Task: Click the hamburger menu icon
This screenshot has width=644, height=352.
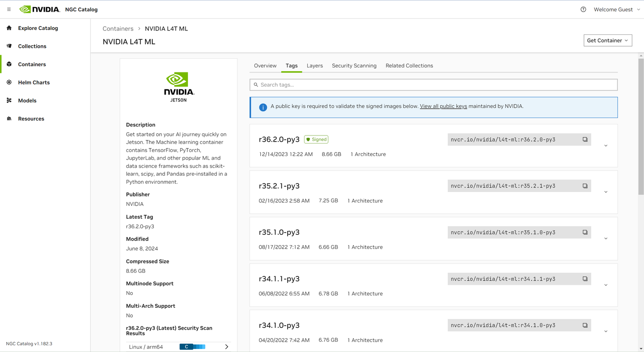Action: point(8,9)
